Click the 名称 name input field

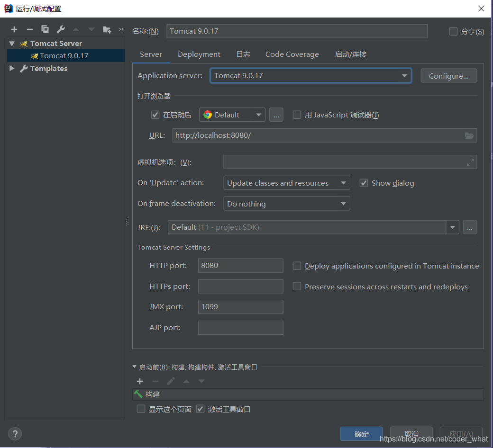point(297,31)
